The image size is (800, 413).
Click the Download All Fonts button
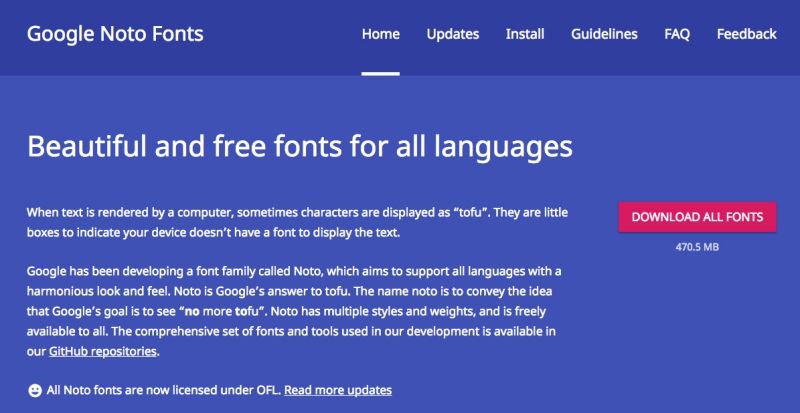697,217
